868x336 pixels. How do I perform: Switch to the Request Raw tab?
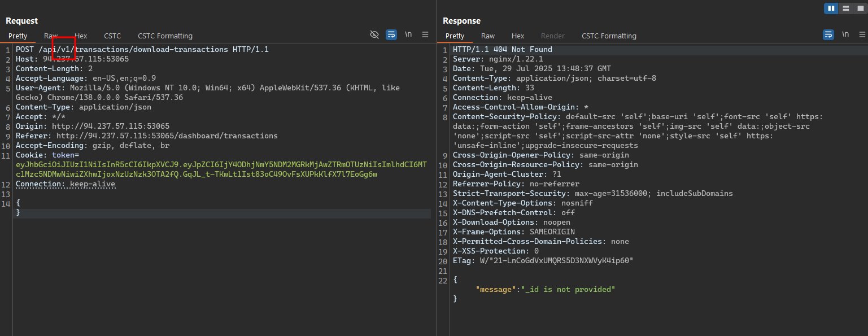click(x=51, y=36)
